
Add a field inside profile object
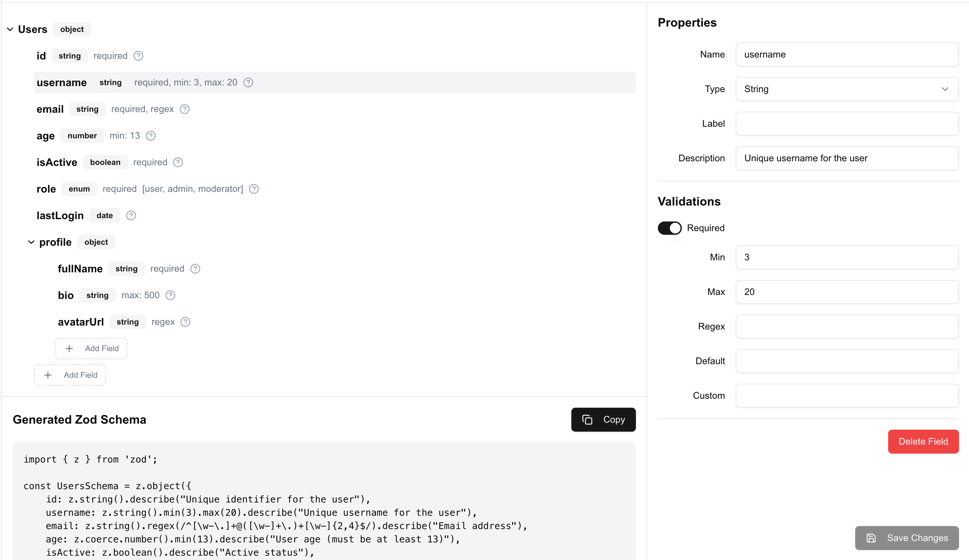click(91, 348)
